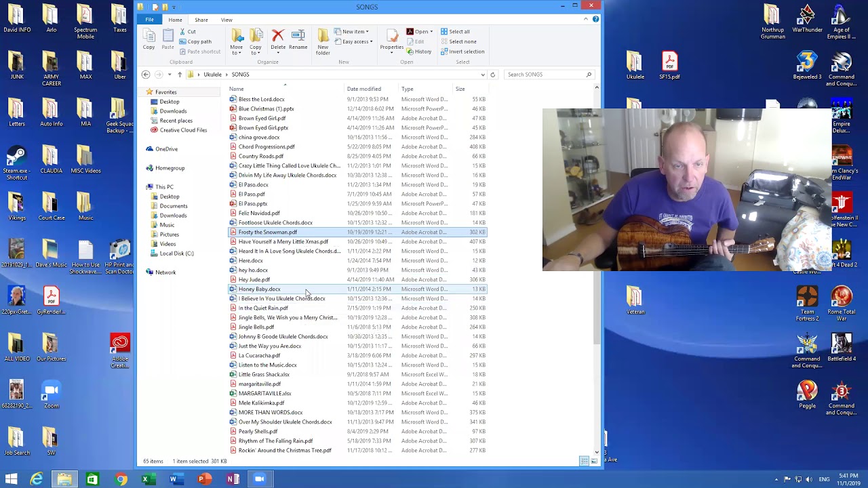Click the Cut command in the ribbon

188,32
